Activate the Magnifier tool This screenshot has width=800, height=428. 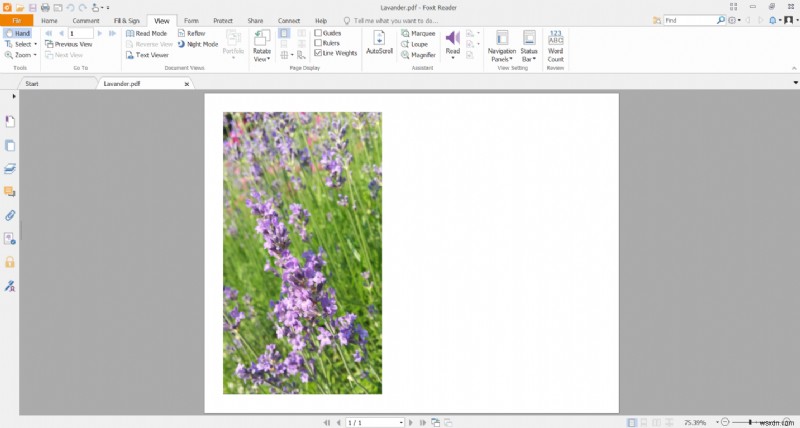[x=418, y=55]
